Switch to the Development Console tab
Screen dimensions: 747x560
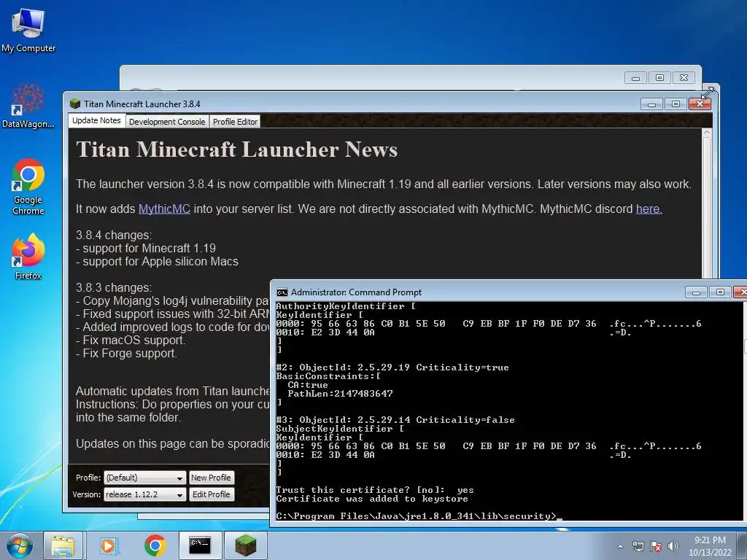click(167, 122)
